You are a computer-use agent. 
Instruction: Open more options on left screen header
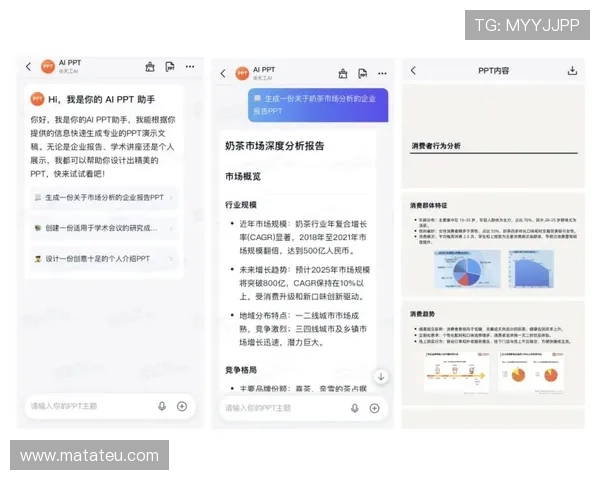(x=190, y=67)
